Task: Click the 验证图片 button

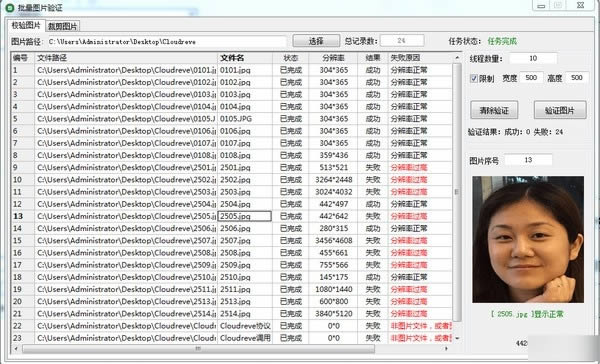Action: [x=560, y=111]
